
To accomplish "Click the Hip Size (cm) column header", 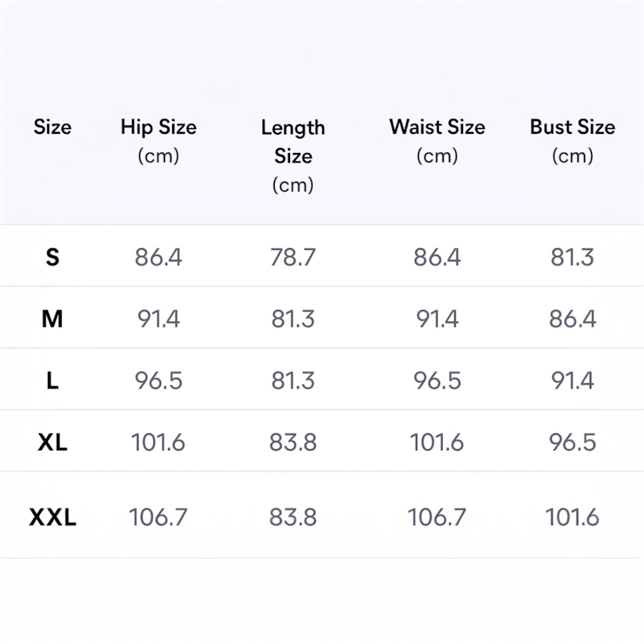I will click(x=159, y=140).
